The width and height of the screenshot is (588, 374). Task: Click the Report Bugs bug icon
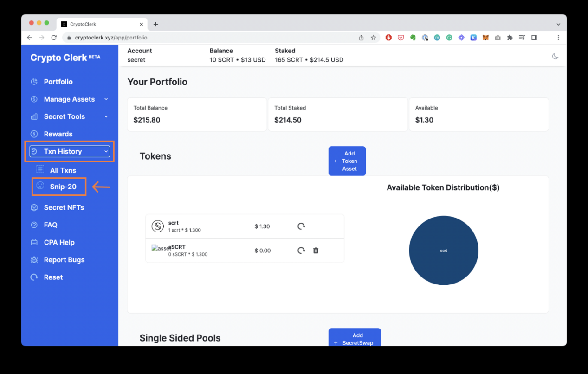34,260
